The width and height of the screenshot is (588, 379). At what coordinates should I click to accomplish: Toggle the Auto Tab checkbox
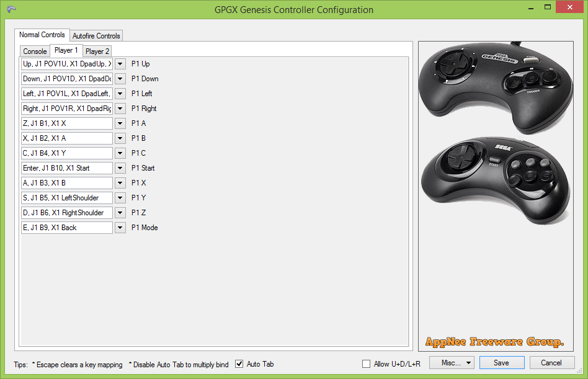[x=239, y=363]
